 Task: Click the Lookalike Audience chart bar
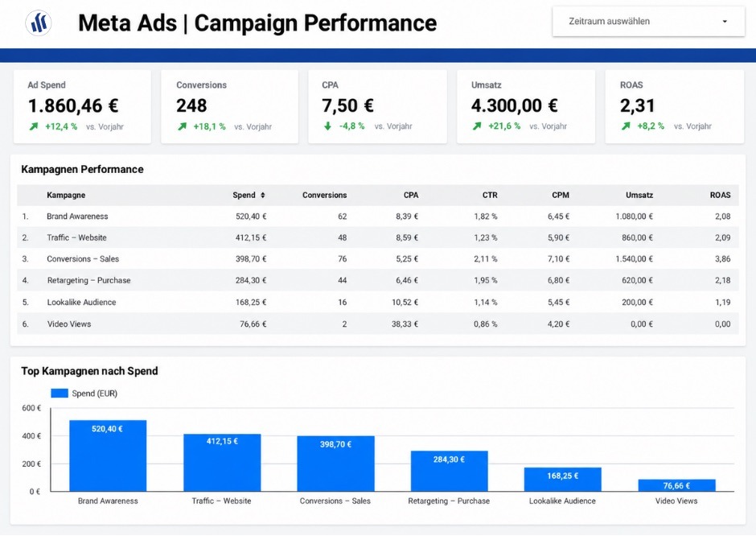tap(563, 480)
